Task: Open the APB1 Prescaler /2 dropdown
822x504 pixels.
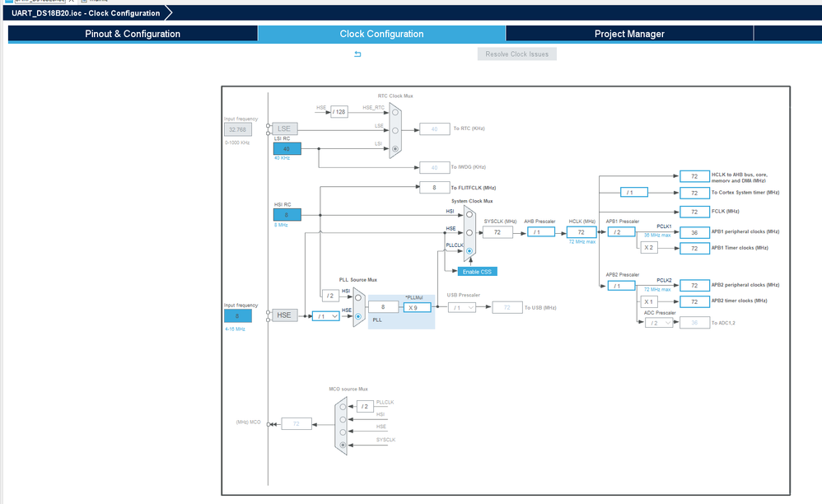Action: click(621, 232)
